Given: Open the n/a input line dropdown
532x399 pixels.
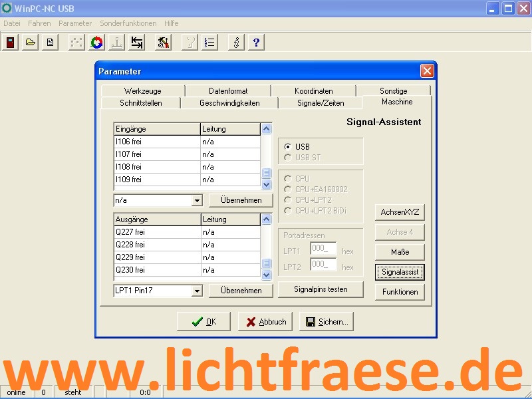Looking at the screenshot, I should [x=197, y=201].
